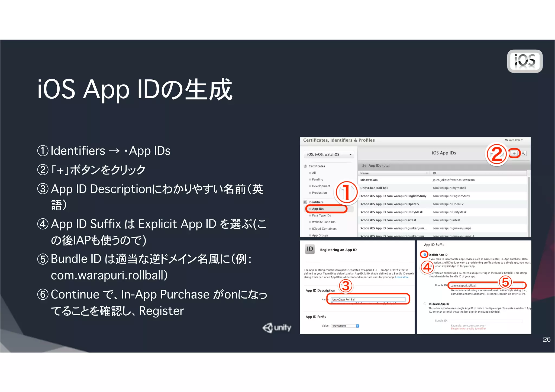Click the Explicit App ID label text
Screen dimensions: 555x392
(x=438, y=255)
